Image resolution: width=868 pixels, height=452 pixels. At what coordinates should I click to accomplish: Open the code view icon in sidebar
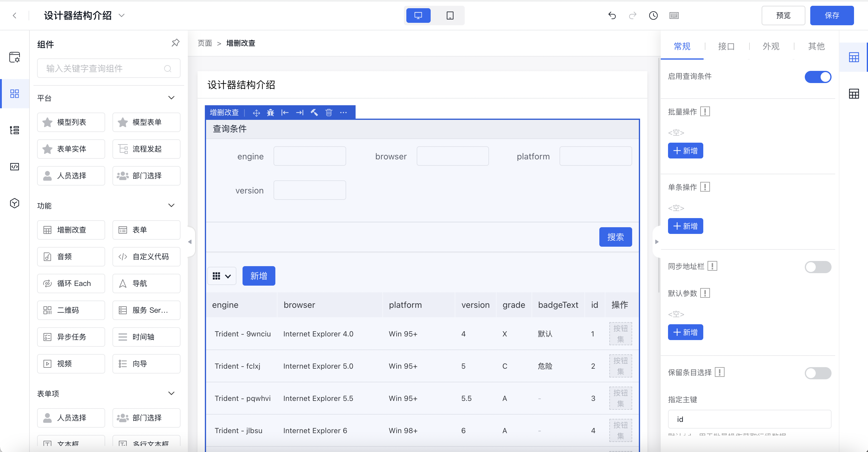click(x=15, y=167)
